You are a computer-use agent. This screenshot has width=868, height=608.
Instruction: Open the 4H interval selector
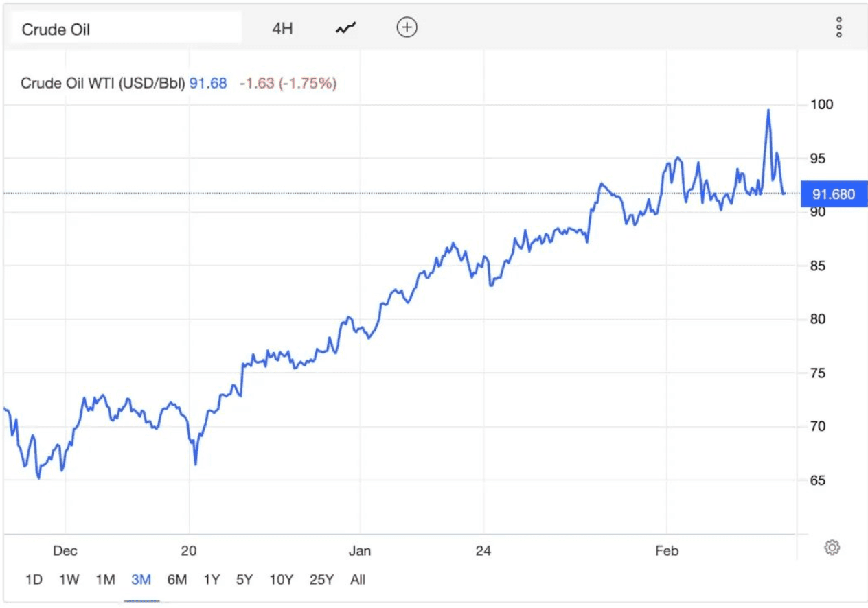(282, 29)
